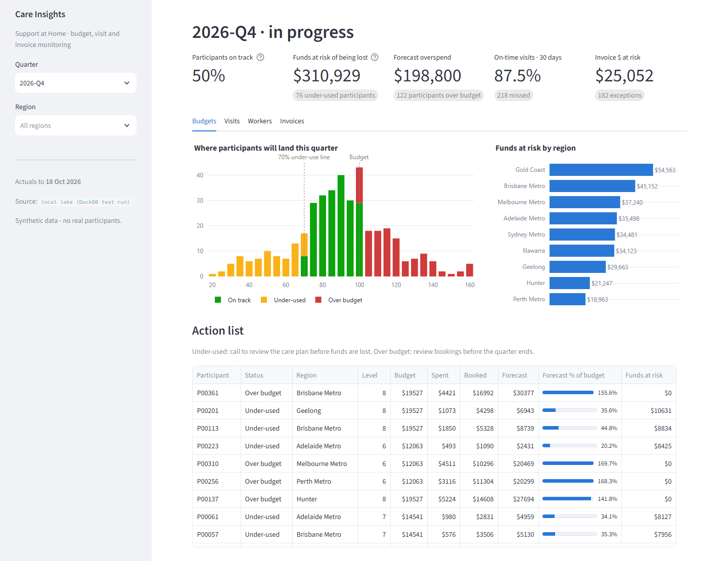Sort table by Participant column header
The width and height of the screenshot is (728, 561).
tap(217, 375)
